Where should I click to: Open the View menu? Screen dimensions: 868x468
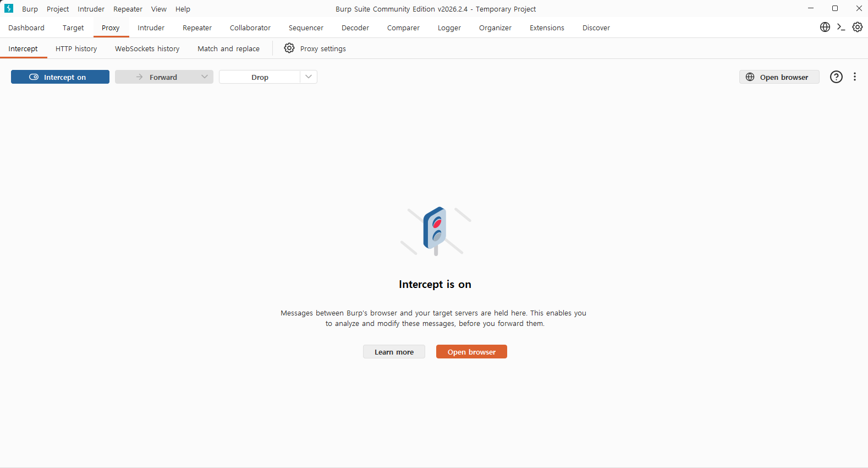point(159,9)
